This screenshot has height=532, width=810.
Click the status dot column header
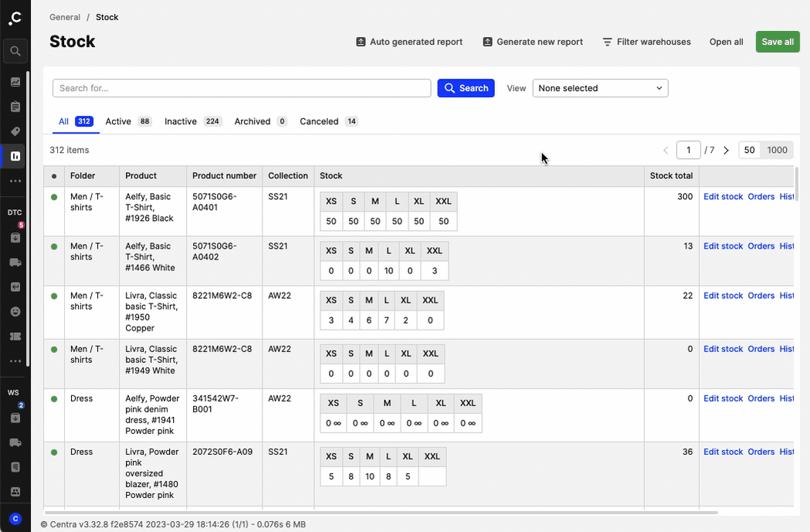coord(54,176)
